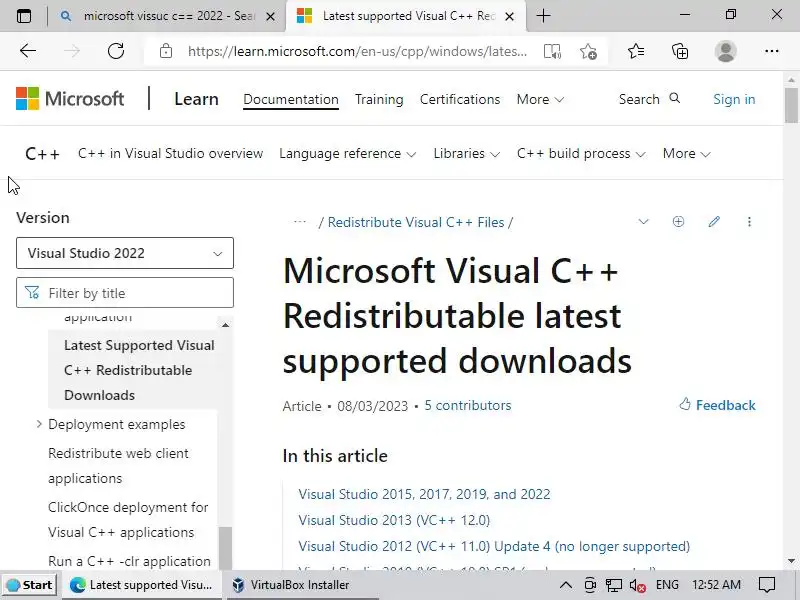
Task: Click the C++ product heading link
Action: pos(42,154)
